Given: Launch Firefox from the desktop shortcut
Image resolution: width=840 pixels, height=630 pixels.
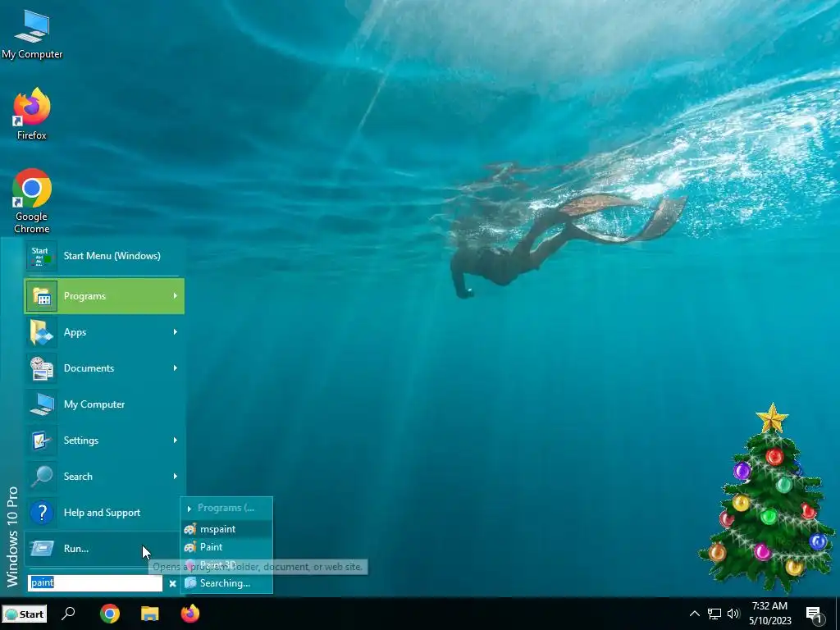Looking at the screenshot, I should tap(32, 113).
